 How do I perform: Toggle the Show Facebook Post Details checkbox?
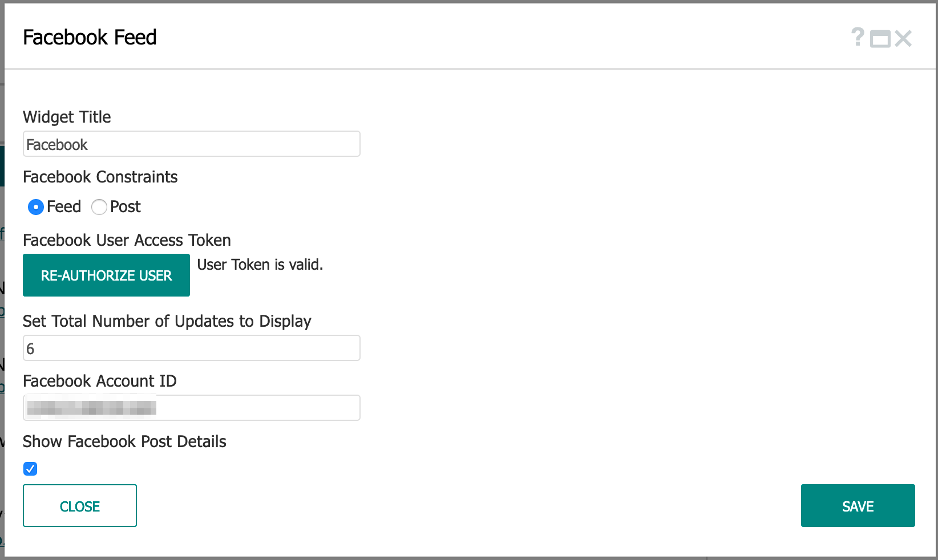30,469
